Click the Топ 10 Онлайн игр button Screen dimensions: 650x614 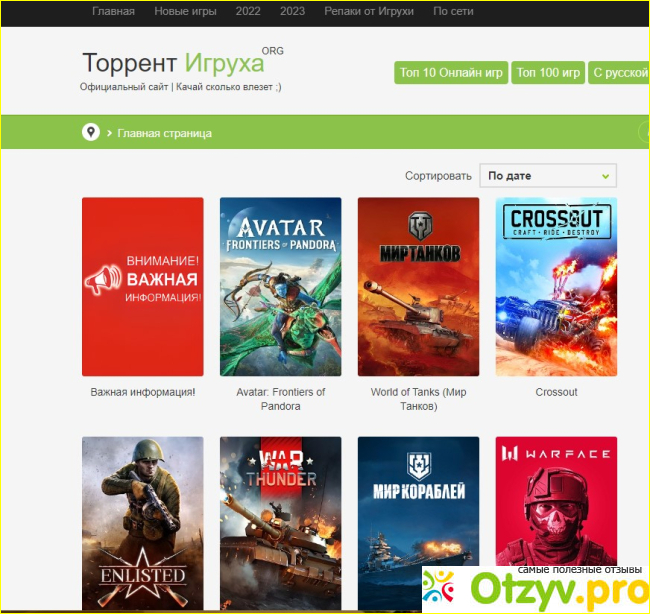point(451,73)
